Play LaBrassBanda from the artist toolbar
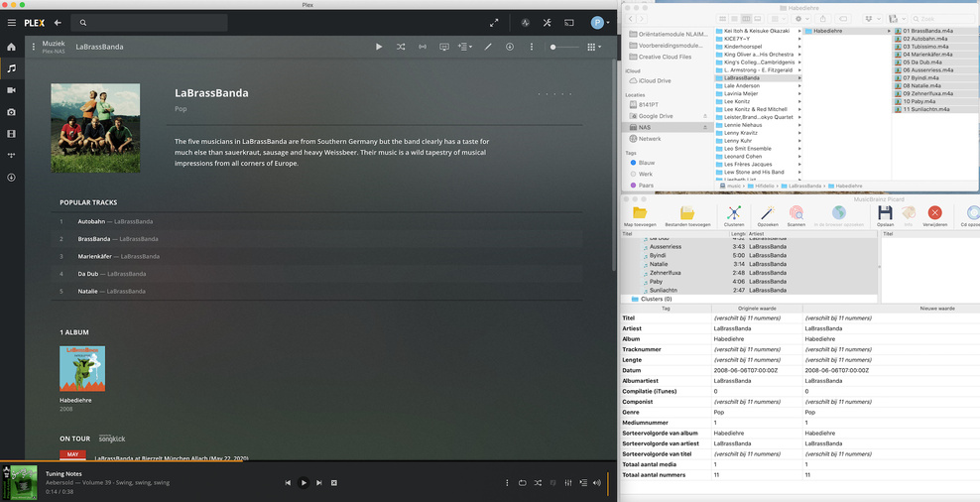This screenshot has height=502, width=980. coord(379,47)
